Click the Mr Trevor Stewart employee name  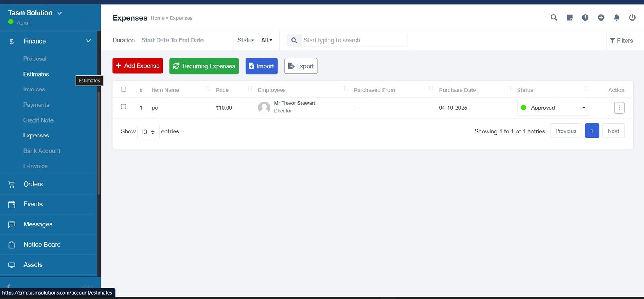295,103
